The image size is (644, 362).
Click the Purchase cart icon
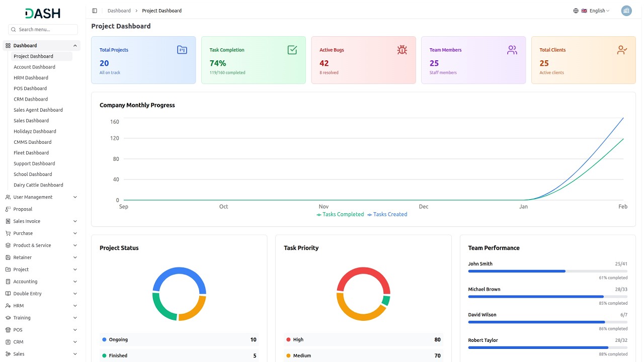8,233
